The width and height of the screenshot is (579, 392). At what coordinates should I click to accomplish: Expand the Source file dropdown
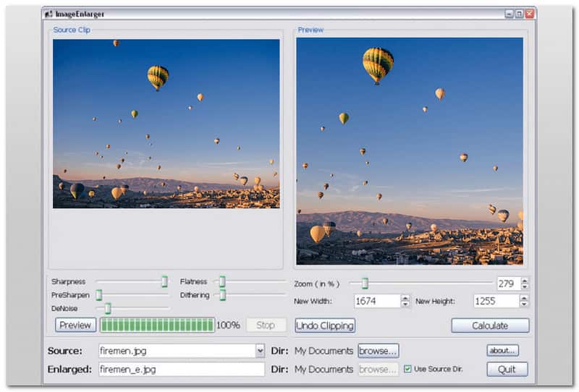[x=260, y=351]
